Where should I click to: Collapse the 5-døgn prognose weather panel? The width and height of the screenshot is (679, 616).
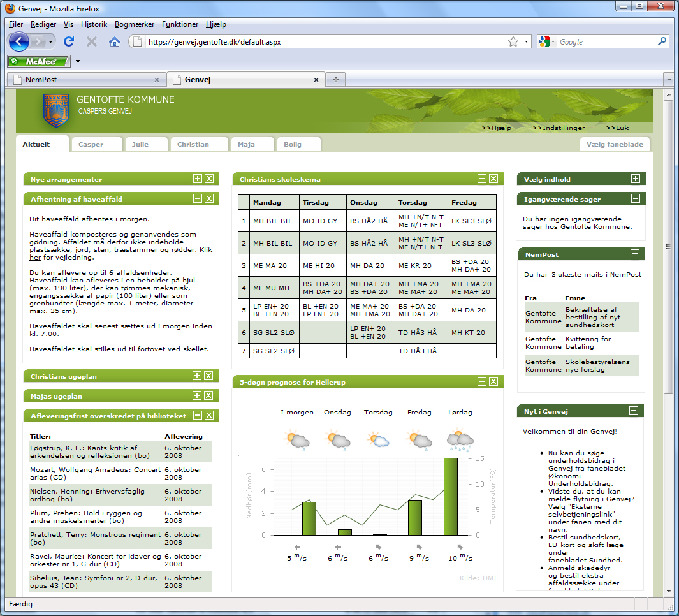pyautogui.click(x=483, y=381)
